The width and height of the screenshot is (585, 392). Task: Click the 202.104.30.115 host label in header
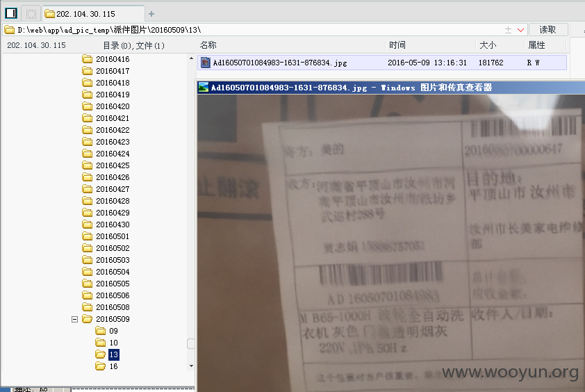point(36,45)
